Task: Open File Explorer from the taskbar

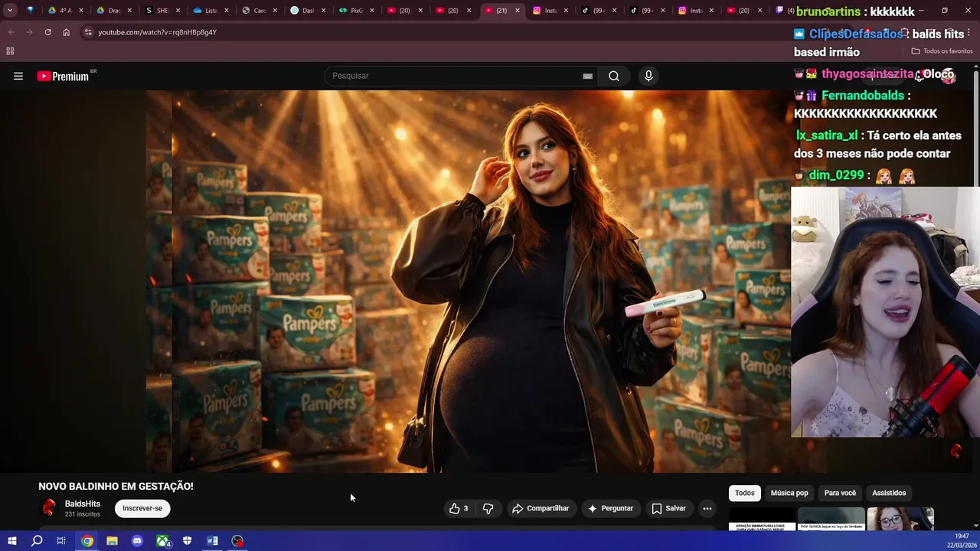Action: (x=113, y=541)
